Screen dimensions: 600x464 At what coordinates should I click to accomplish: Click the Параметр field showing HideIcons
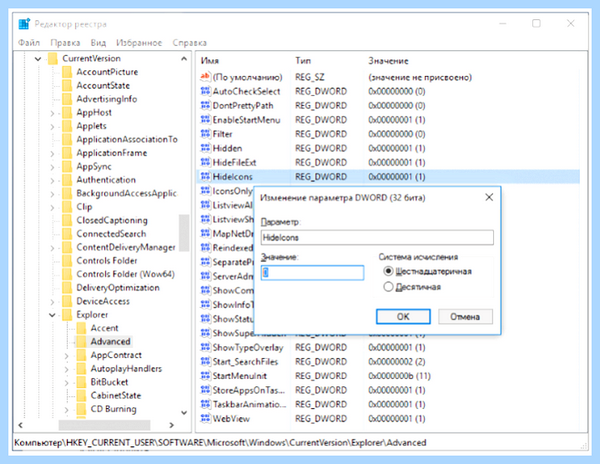tap(377, 237)
